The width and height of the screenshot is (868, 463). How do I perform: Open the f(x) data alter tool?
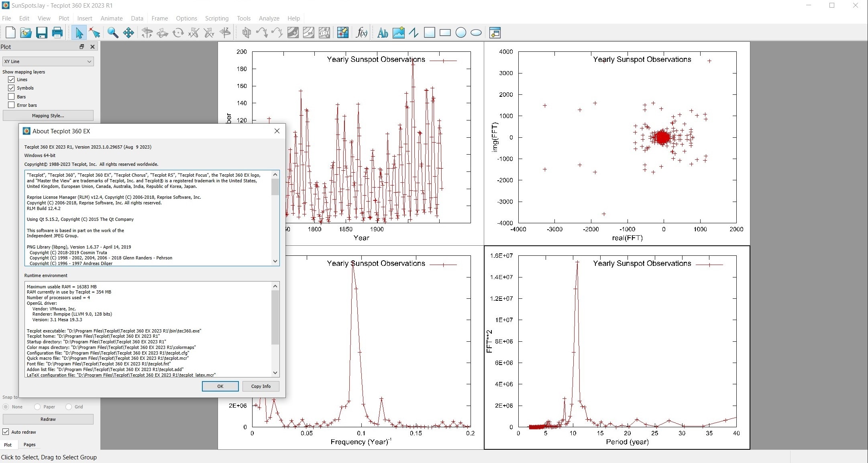click(x=361, y=33)
